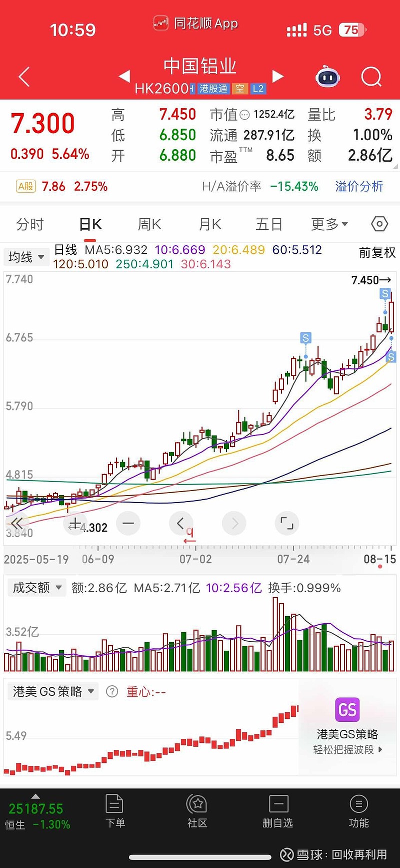The width and height of the screenshot is (400, 868).
Task: Switch to previous stock with left triangle
Action: 124,76
